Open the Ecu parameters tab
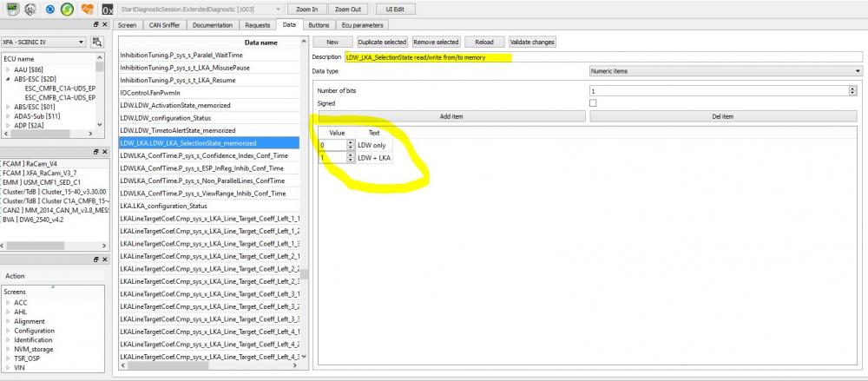The height and width of the screenshot is (381, 868). 362,25
